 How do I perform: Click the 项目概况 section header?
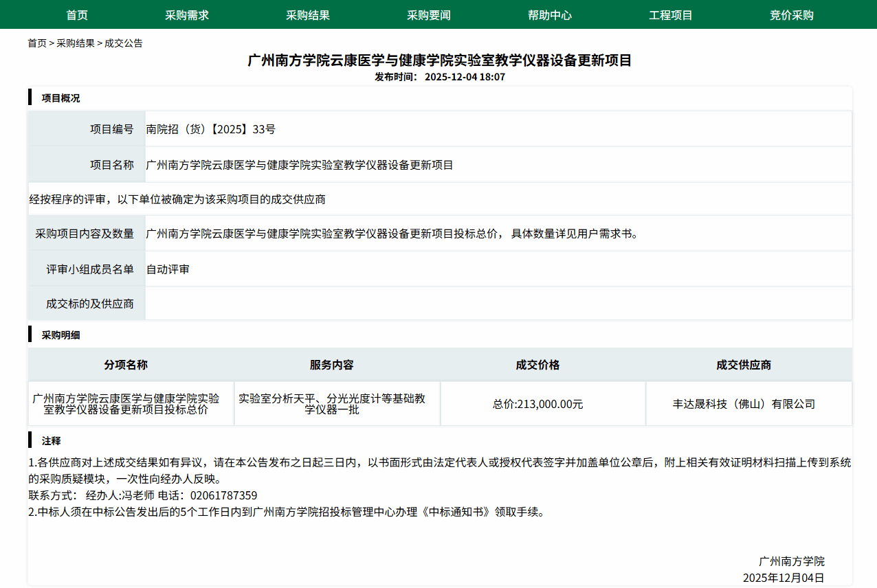(60, 98)
